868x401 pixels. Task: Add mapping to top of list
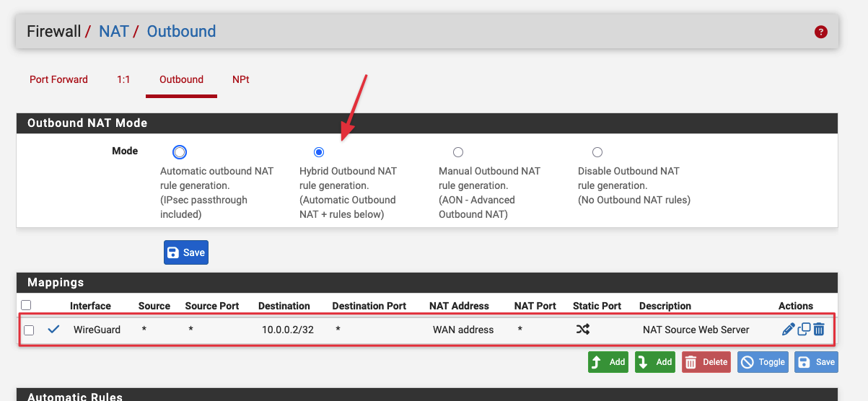coord(608,362)
